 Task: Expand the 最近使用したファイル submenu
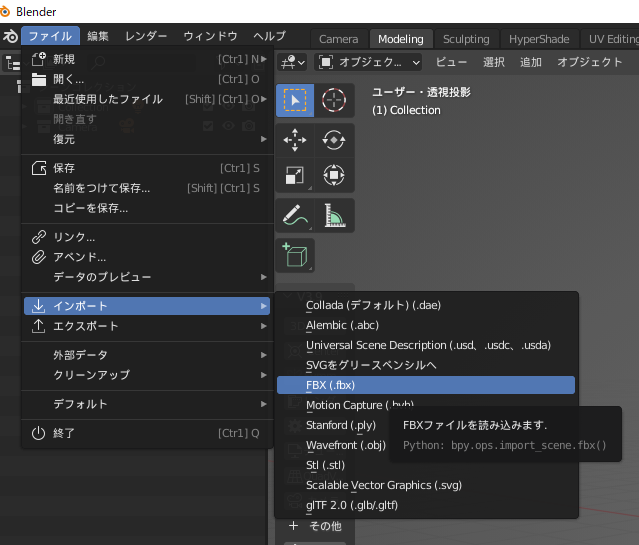146,99
